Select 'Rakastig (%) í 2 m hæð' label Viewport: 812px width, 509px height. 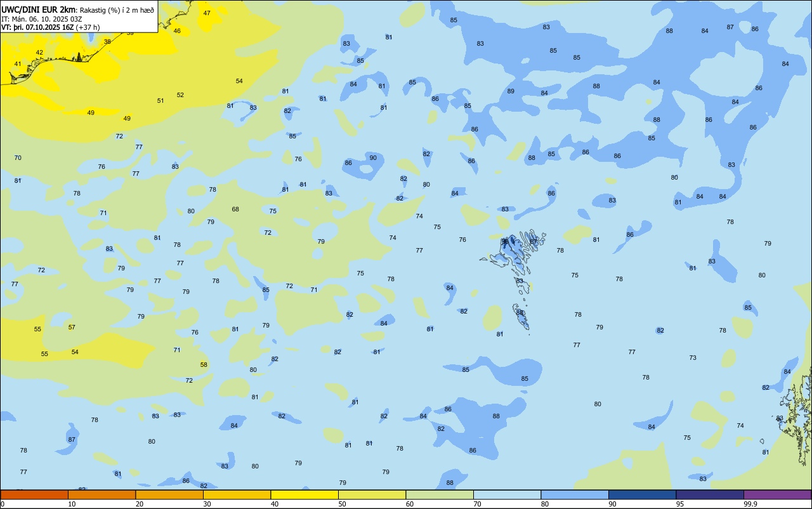[117, 10]
